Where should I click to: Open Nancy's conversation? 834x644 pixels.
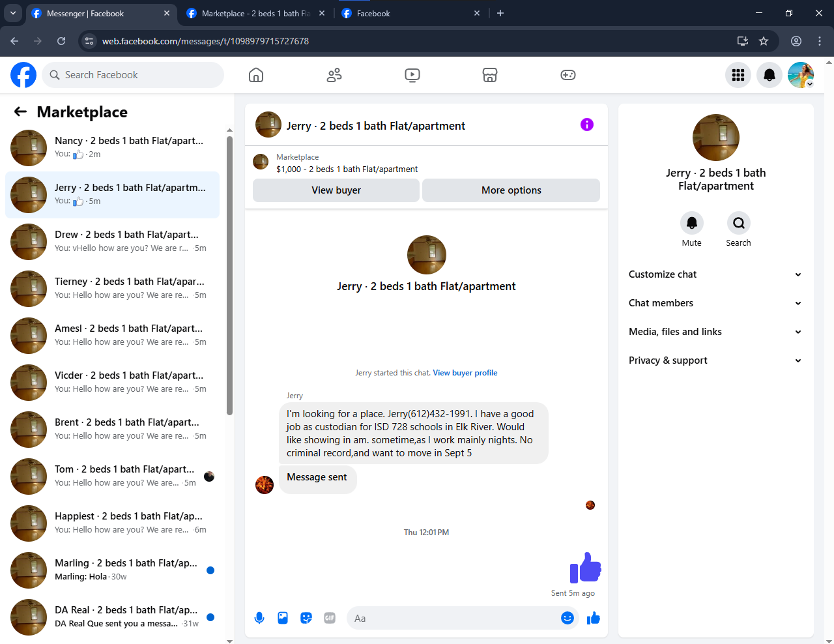(x=112, y=148)
